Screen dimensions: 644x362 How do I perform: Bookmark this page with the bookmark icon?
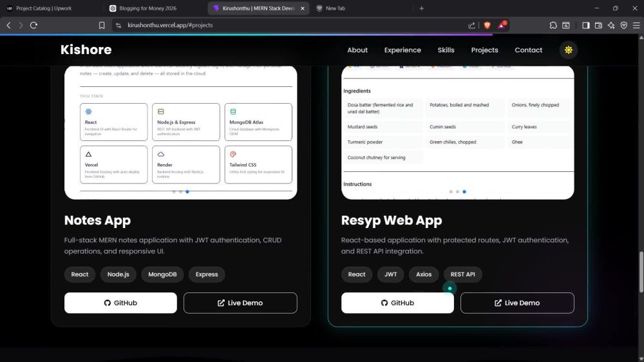(102, 25)
